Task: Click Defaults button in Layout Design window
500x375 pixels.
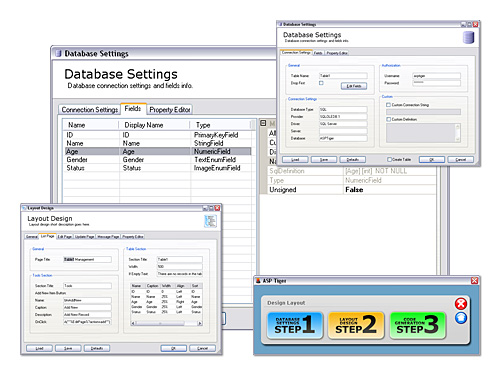Action: coord(97,348)
